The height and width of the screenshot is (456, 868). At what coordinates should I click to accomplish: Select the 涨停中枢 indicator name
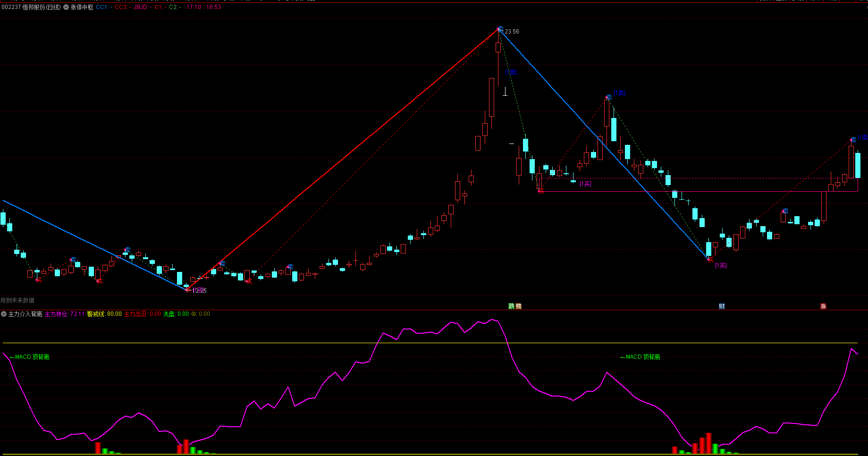coord(82,7)
